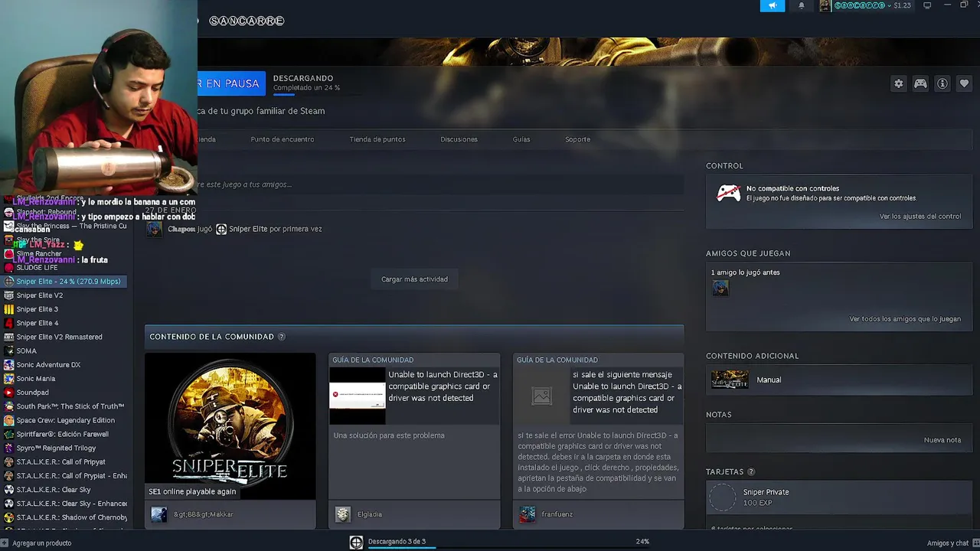Click the SOMA game icon in library
The height and width of the screenshot is (551, 980).
pos(9,350)
